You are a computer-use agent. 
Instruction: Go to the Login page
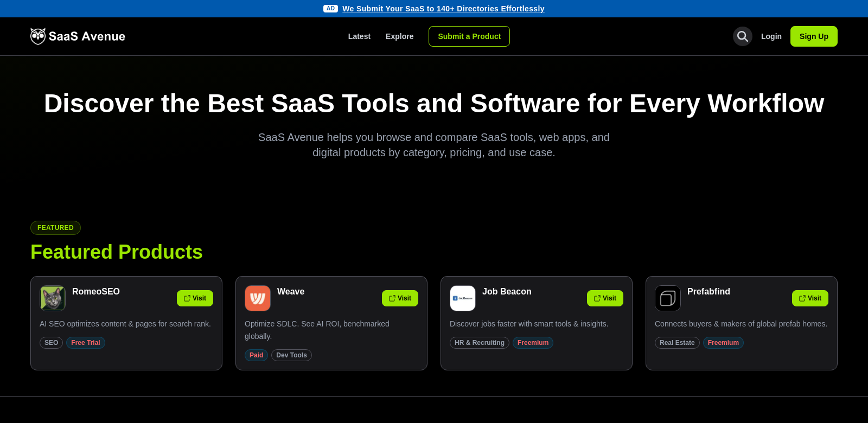771,36
